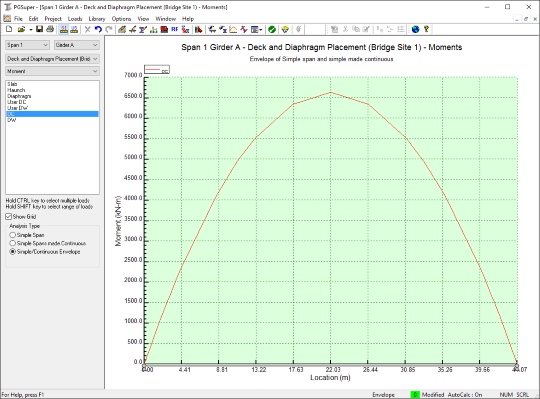Create a new project with the blank page icon

[9, 29]
